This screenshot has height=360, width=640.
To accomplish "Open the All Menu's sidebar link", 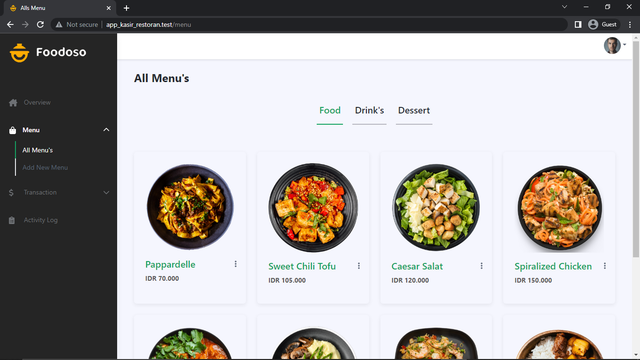I will [38, 150].
